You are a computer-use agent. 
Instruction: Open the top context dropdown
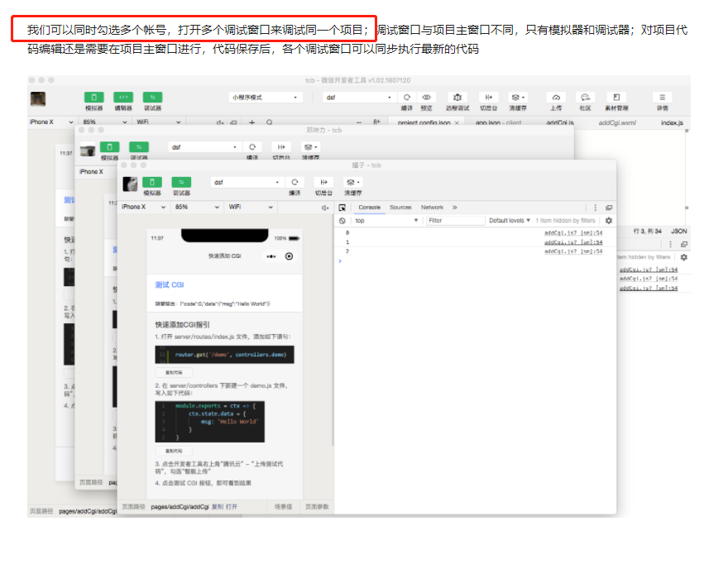click(x=386, y=221)
